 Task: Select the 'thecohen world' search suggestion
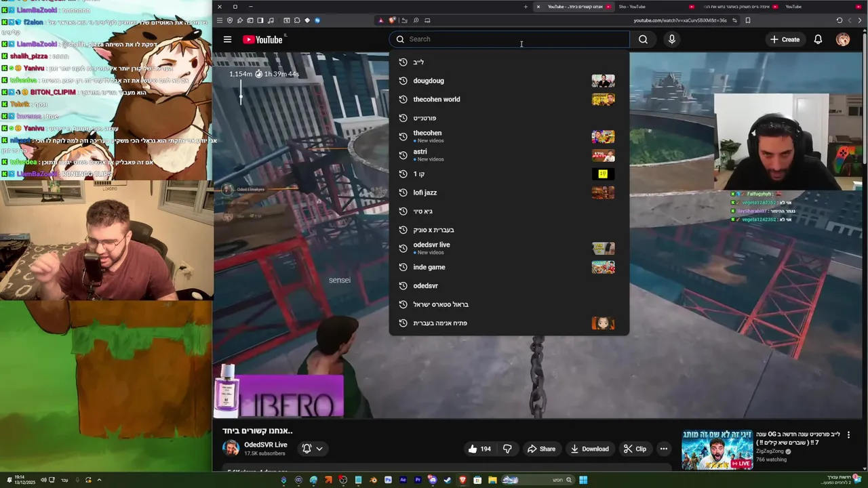509,100
